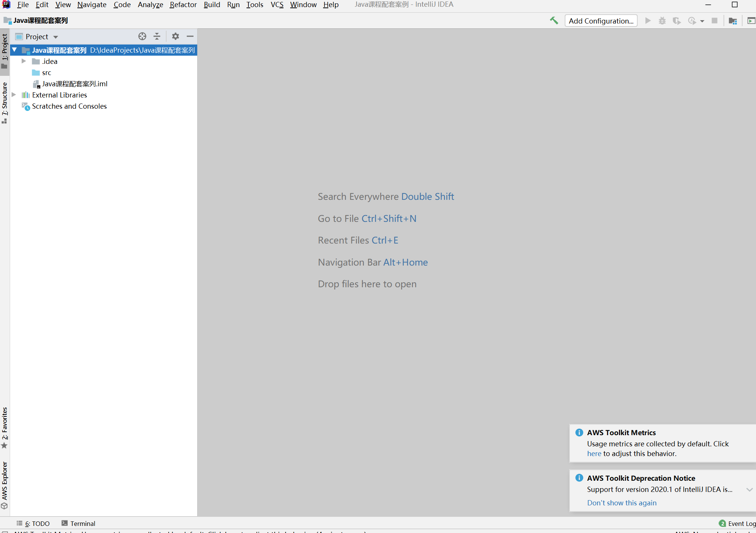The image size is (756, 533).
Task: Click the Run play icon in toolbar
Action: 648,21
